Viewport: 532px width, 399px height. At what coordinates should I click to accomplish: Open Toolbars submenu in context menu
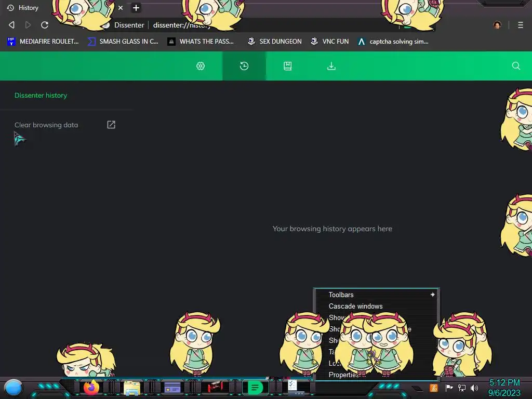[x=376, y=295]
